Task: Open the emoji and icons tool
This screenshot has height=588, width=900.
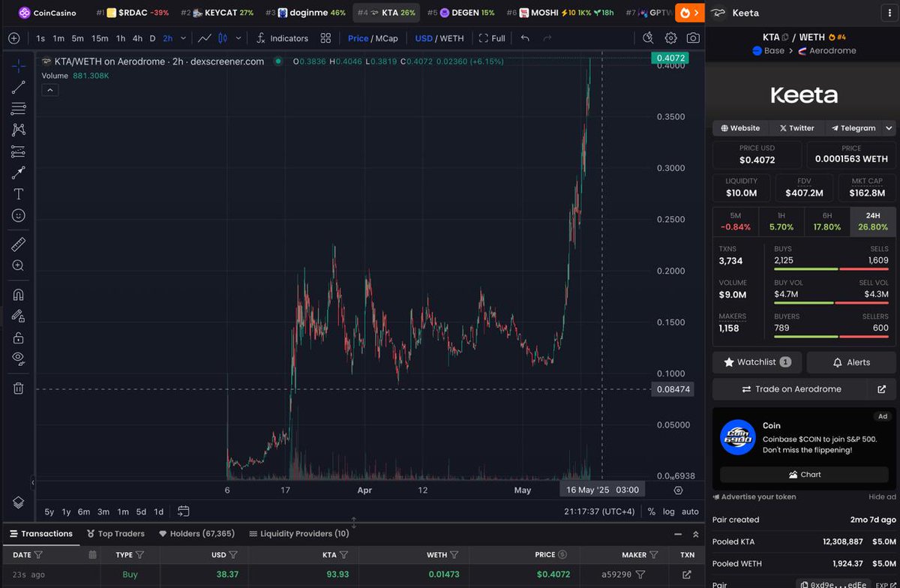Action: coord(18,215)
